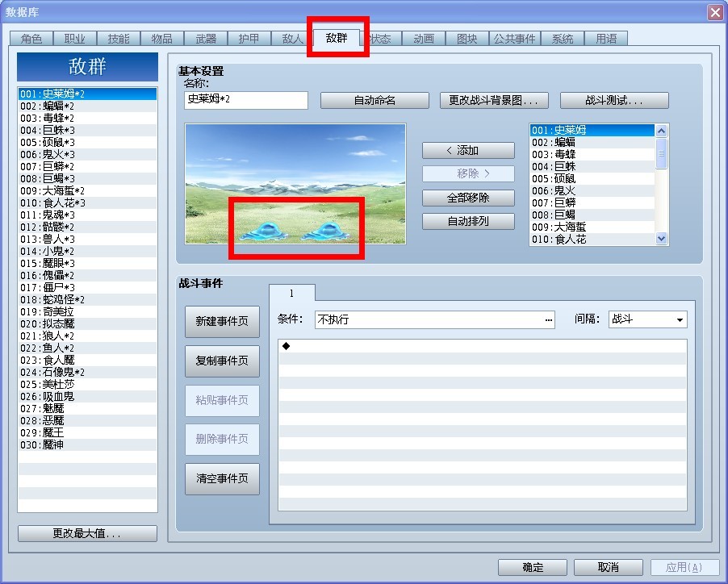Switch to the 技能 tab
The width and height of the screenshot is (728, 584).
119,39
